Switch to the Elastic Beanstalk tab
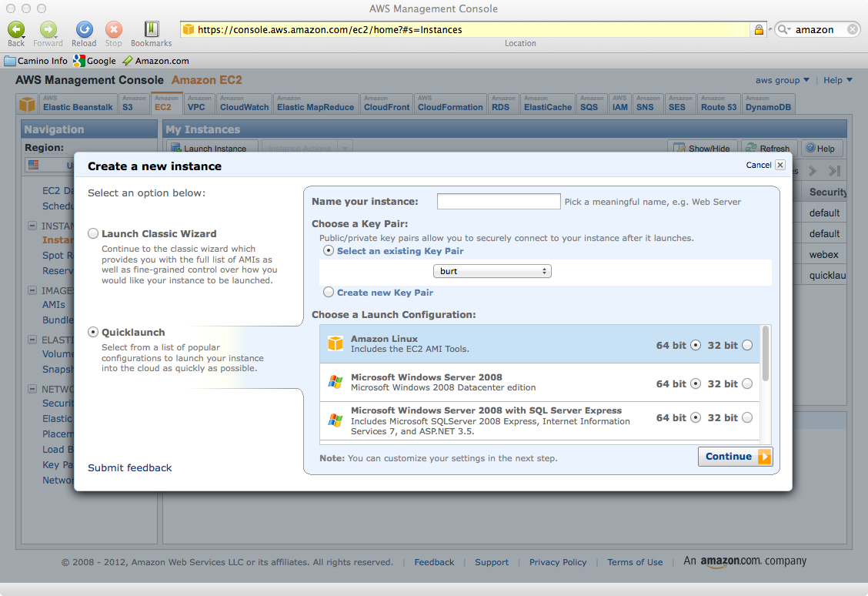 point(78,104)
